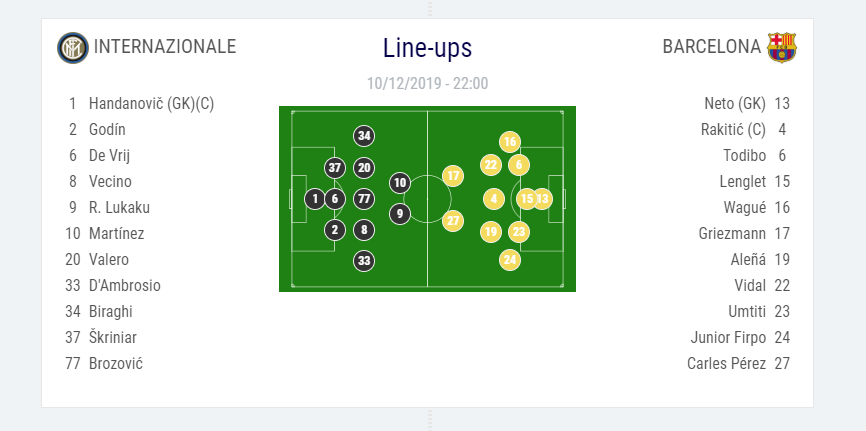The height and width of the screenshot is (431, 866).
Task: Click the match date 10/12/2019 - 22:00
Action: coord(427,83)
